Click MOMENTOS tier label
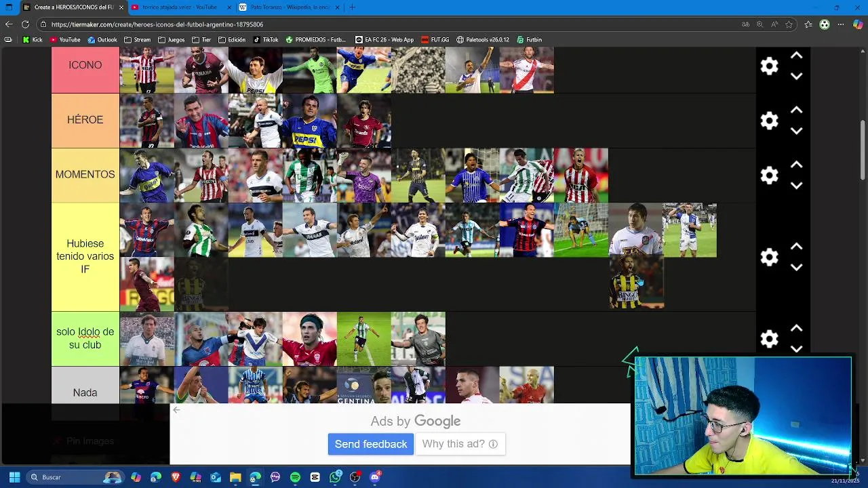The width and height of the screenshot is (868, 488). click(85, 175)
